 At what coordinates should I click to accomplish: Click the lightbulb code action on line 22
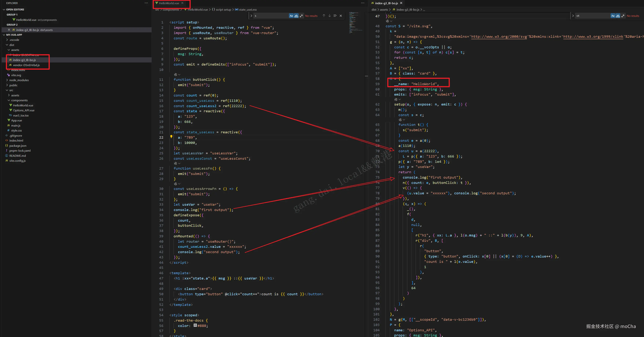coord(171,137)
